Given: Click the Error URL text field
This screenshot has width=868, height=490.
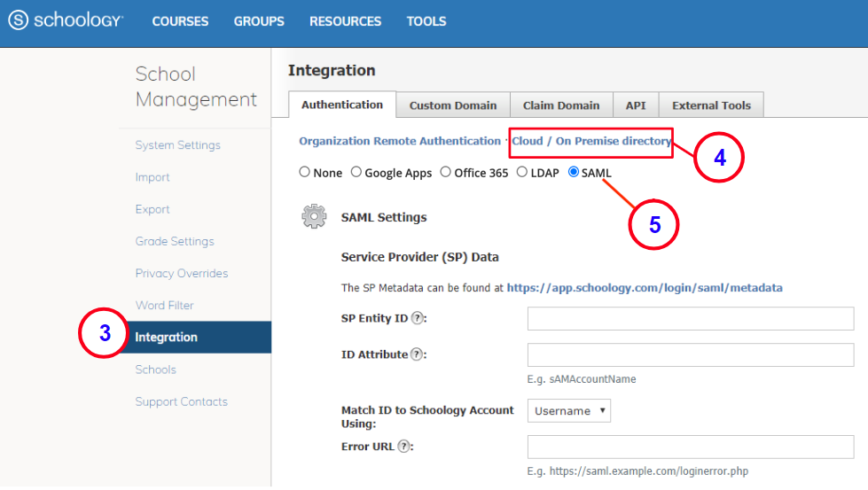Looking at the screenshot, I should tap(691, 447).
